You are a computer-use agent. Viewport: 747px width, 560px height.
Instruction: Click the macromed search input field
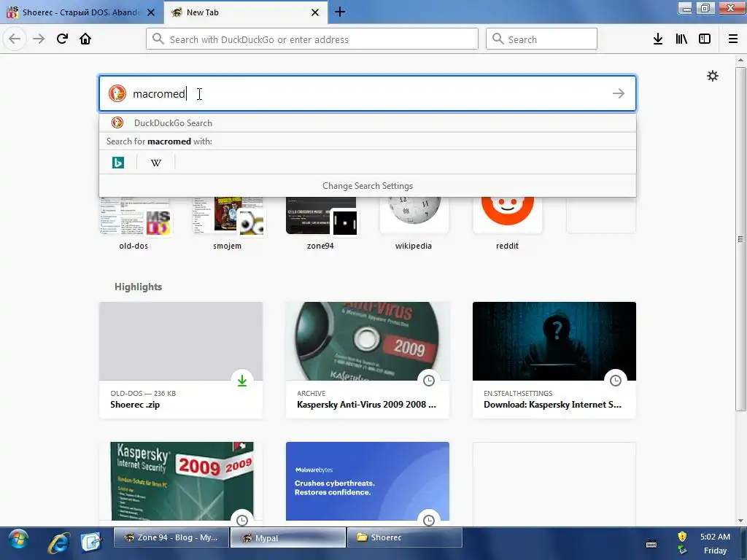pos(368,93)
